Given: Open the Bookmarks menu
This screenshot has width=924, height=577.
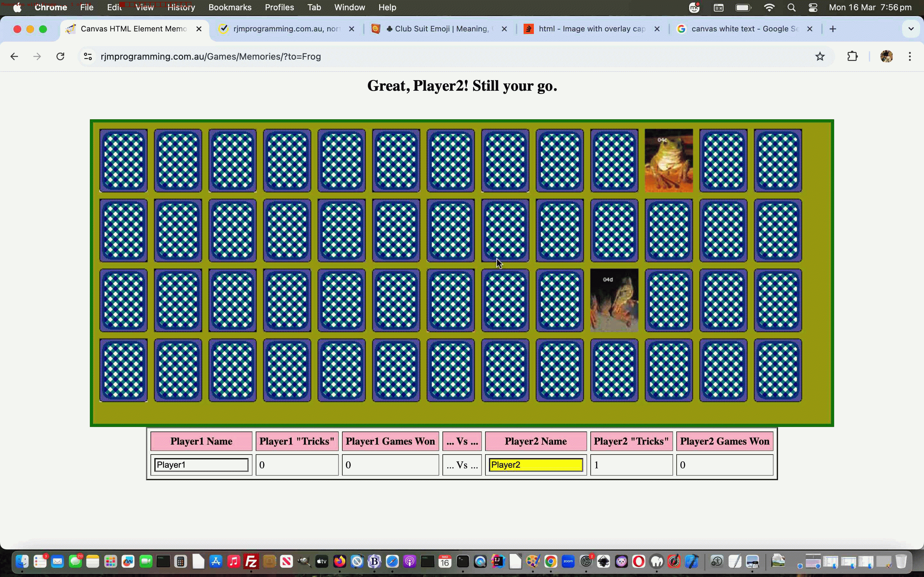Looking at the screenshot, I should point(230,8).
